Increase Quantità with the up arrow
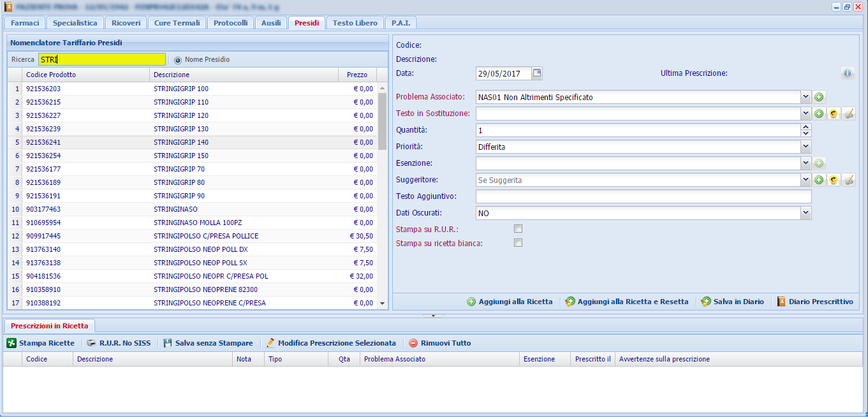 tap(806, 127)
